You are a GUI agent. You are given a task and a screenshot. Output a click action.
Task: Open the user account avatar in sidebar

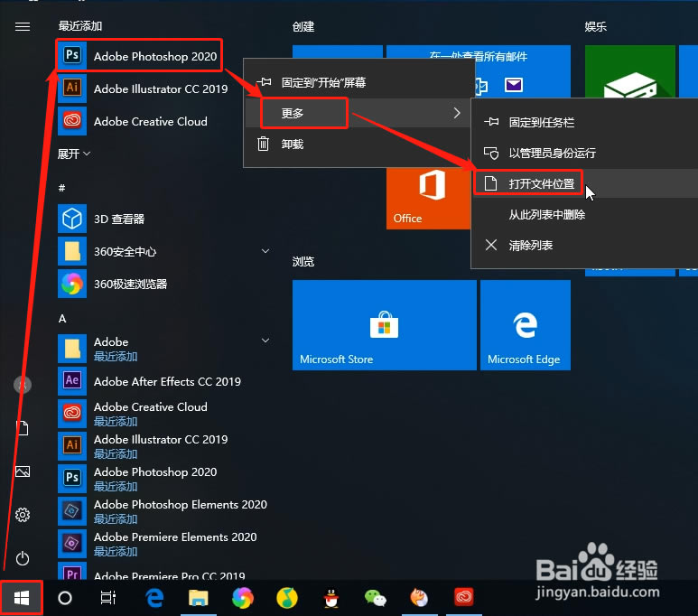(x=23, y=385)
